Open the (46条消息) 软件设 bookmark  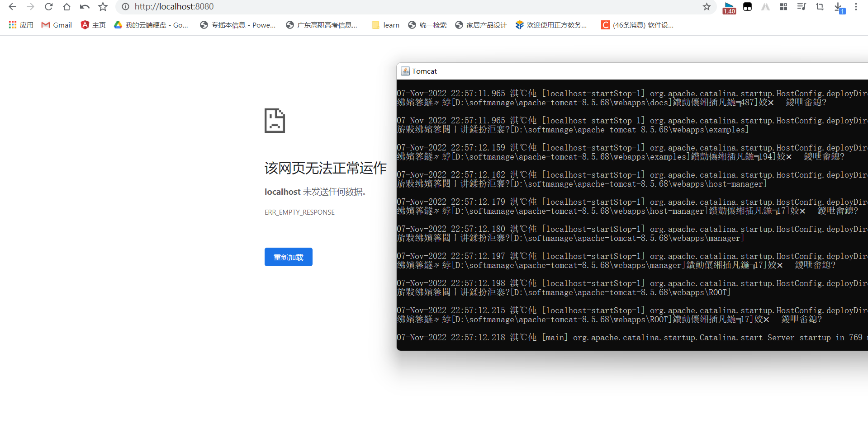(x=637, y=25)
